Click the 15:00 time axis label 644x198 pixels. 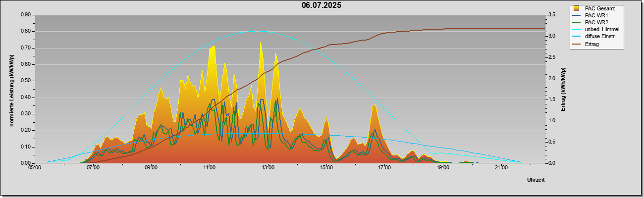[x=326, y=168]
